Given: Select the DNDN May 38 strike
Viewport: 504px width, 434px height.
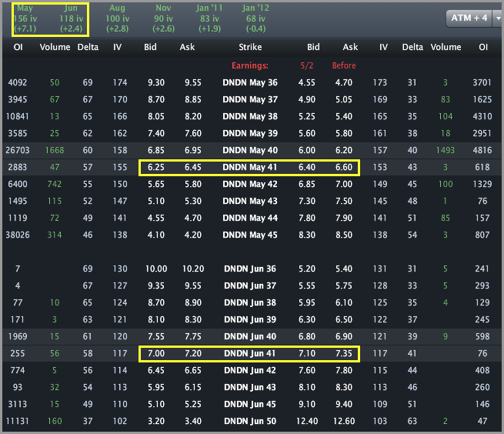Looking at the screenshot, I should [250, 116].
